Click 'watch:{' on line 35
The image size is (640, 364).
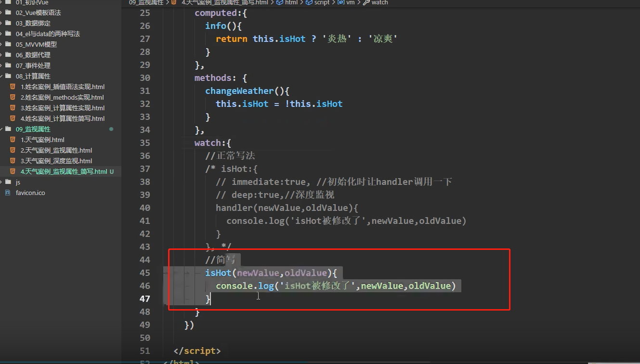pyautogui.click(x=213, y=143)
